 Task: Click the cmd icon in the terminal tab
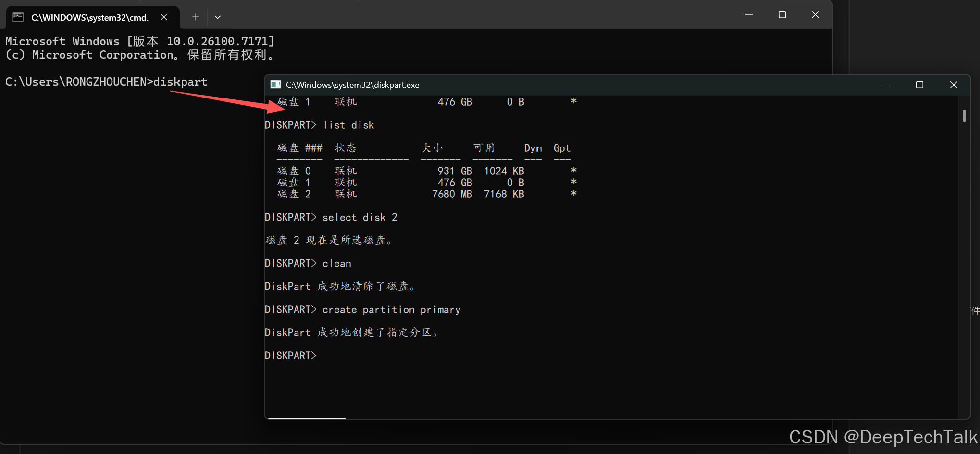(x=18, y=17)
